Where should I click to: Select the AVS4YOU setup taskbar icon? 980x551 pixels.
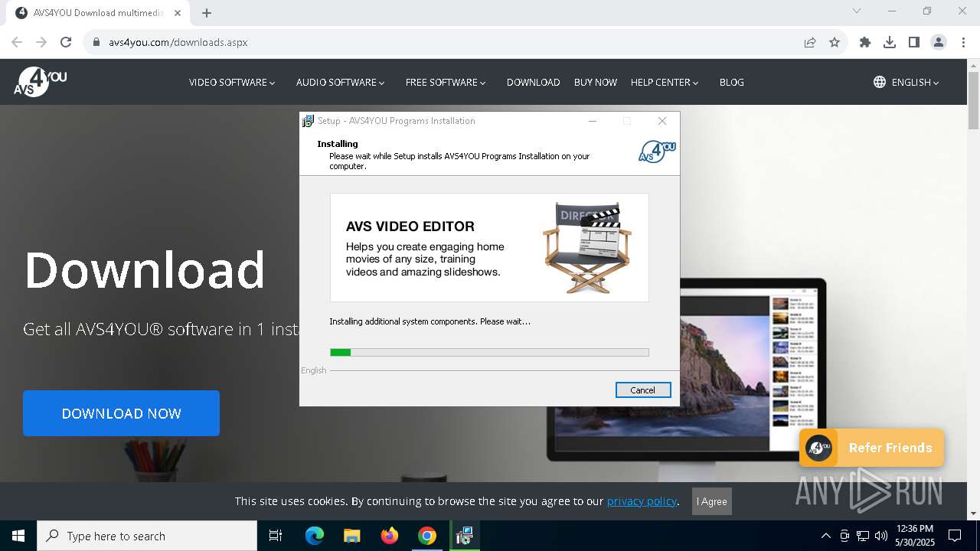tap(464, 536)
